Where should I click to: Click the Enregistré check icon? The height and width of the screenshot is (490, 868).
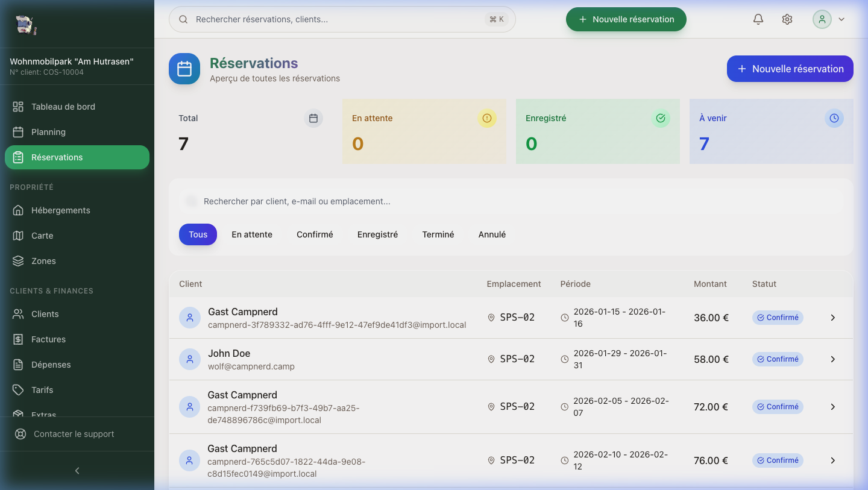coord(661,118)
